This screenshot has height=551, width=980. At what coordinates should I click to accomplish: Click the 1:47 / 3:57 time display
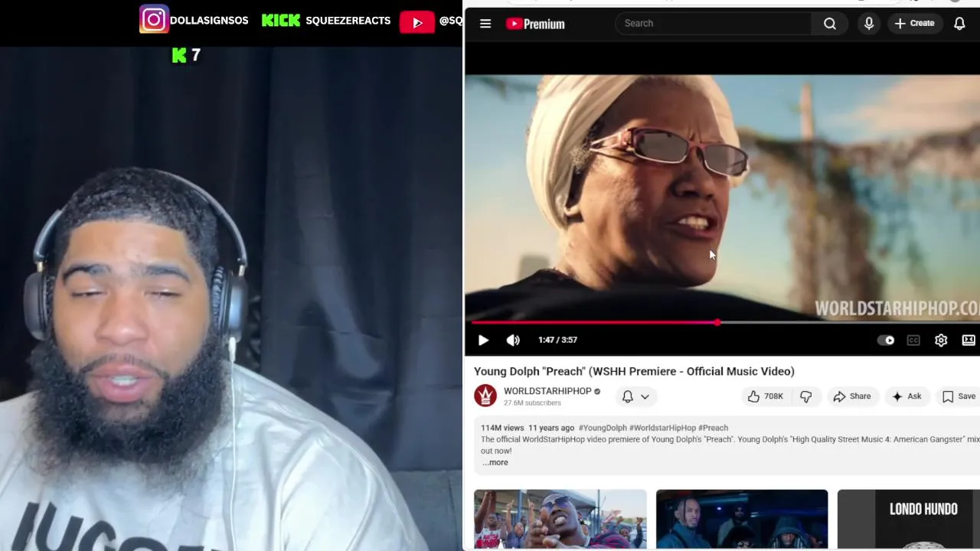[557, 340]
